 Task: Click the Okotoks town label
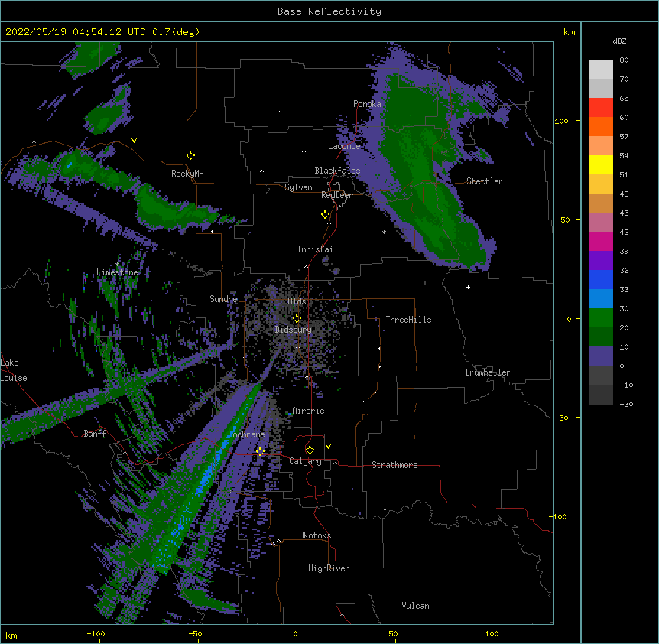tap(315, 535)
